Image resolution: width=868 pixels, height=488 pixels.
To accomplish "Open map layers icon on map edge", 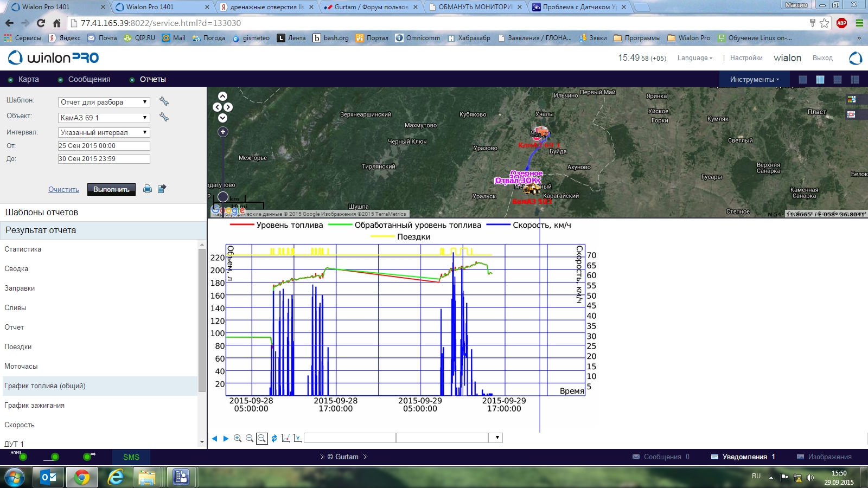I will pos(851,100).
